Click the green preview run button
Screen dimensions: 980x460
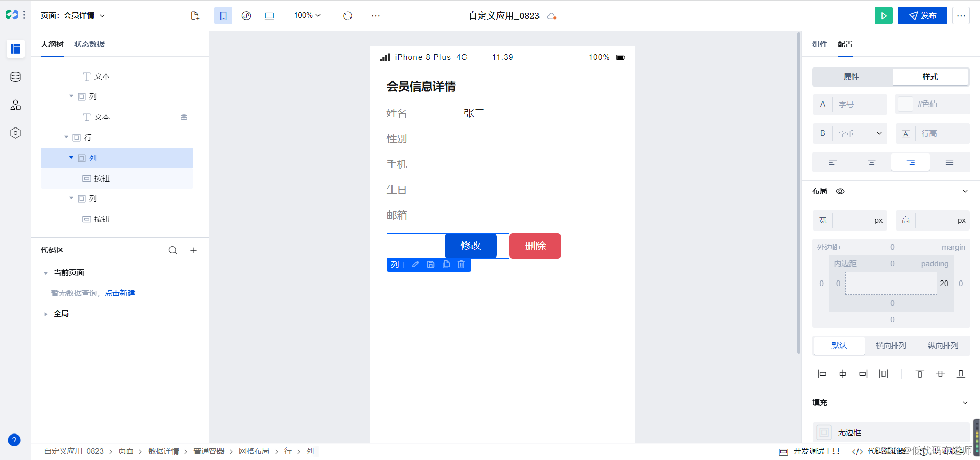click(x=884, y=16)
